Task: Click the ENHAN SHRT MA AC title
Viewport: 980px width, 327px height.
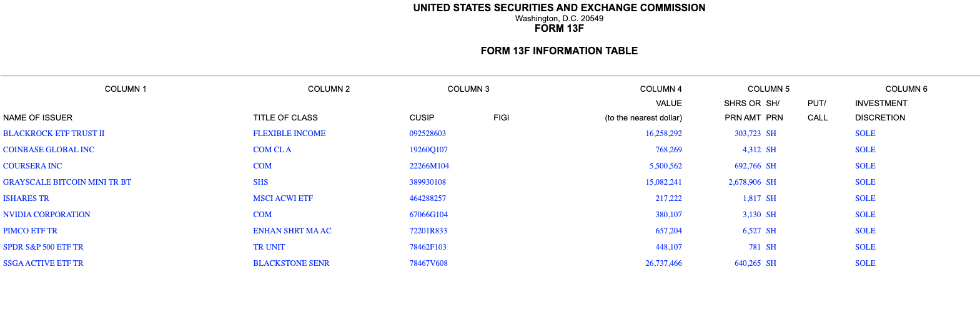Action: tap(292, 231)
